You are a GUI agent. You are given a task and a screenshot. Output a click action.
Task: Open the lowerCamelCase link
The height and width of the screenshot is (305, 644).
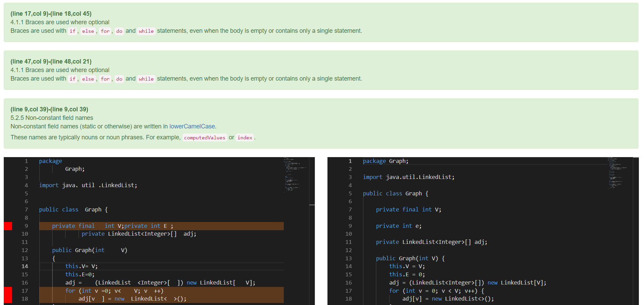(x=192, y=126)
